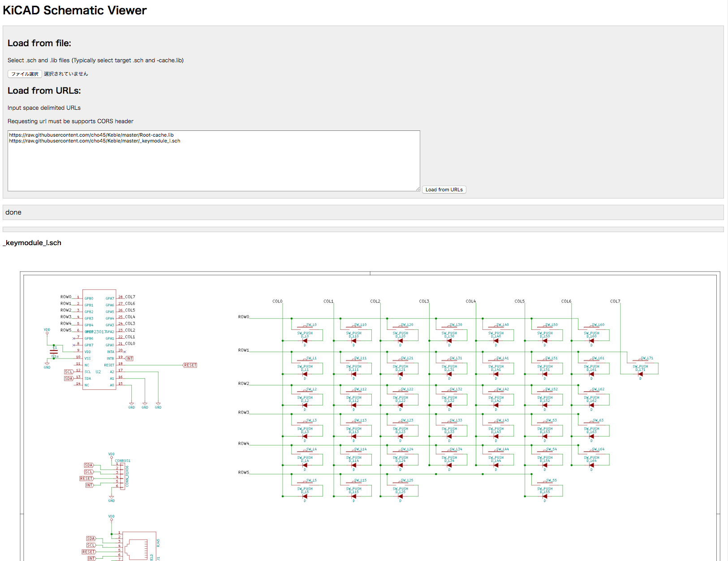Click the done status bar
728x561 pixels.
point(363,212)
